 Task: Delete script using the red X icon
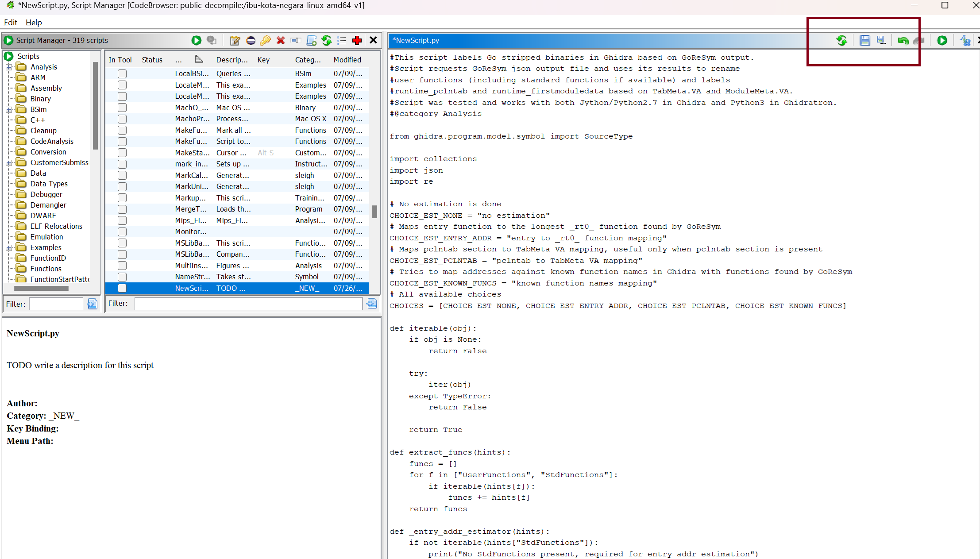[281, 40]
